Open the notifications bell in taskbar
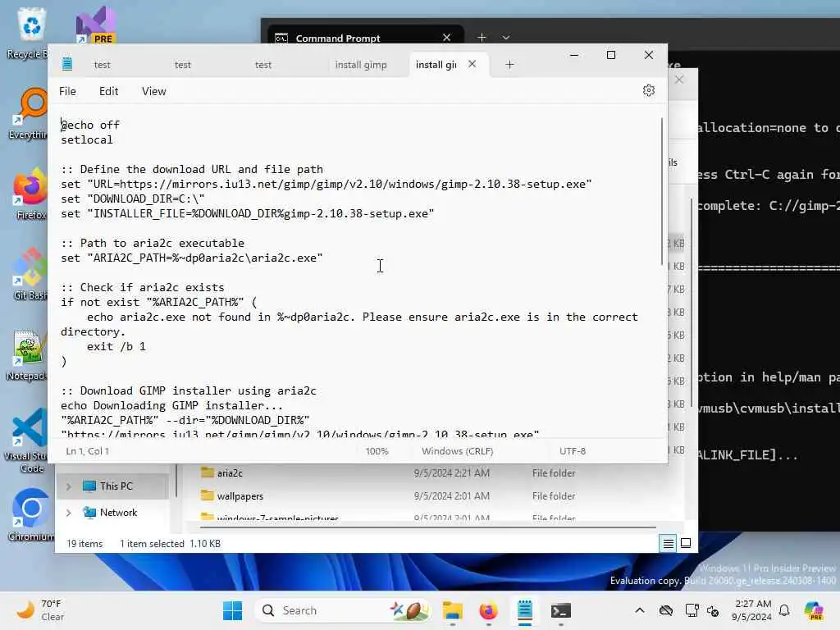 tap(784, 610)
